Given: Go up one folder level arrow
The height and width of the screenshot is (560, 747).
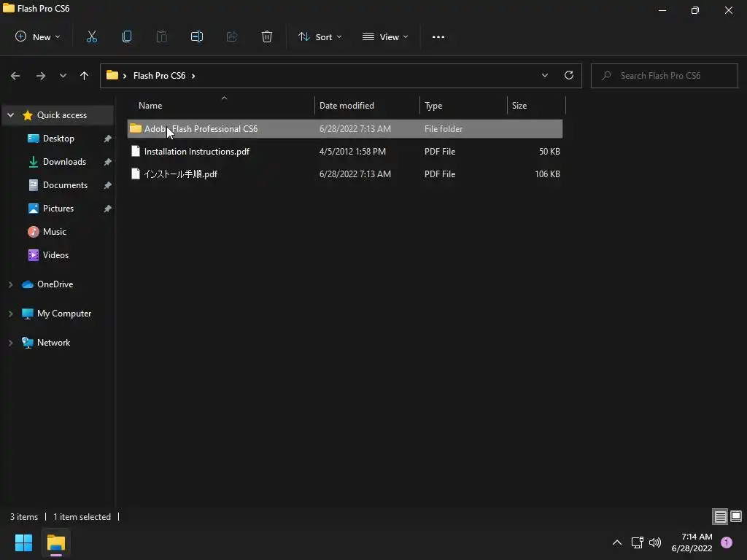Looking at the screenshot, I should click(85, 76).
